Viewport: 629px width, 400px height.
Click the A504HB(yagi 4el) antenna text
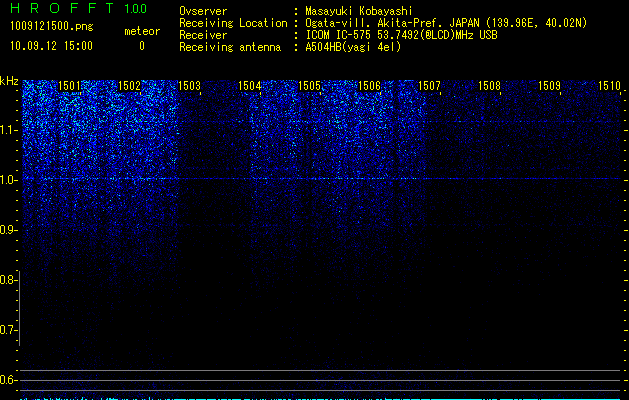point(353,47)
